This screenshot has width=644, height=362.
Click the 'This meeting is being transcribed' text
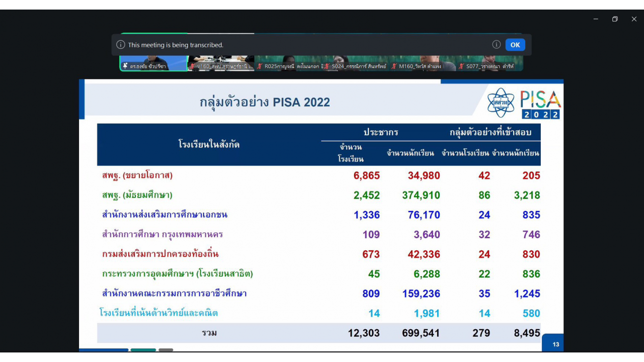tap(176, 45)
